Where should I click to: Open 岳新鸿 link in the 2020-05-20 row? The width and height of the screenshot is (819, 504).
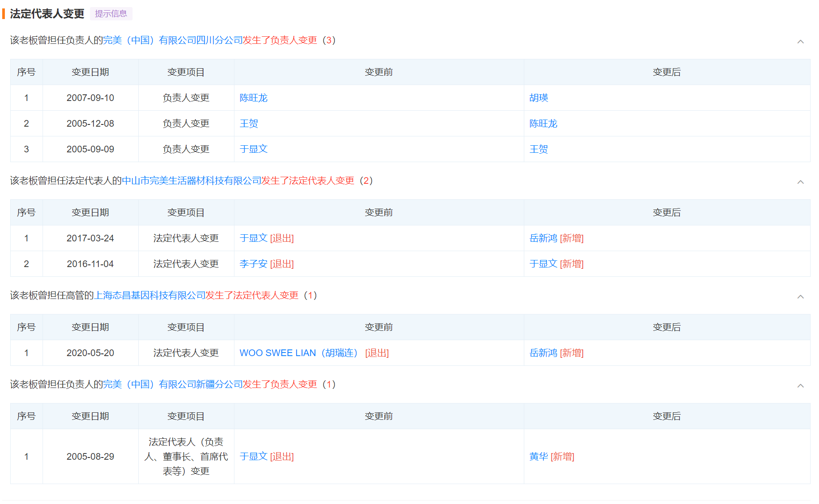click(543, 353)
